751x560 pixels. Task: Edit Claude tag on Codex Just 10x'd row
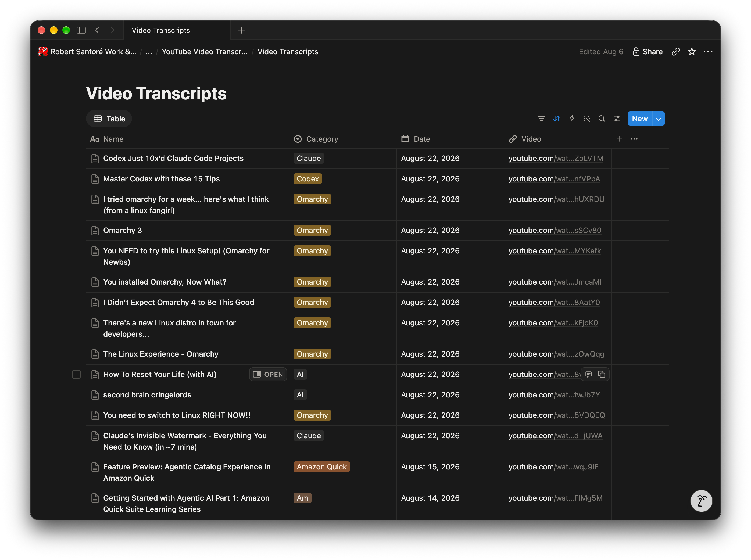click(309, 158)
